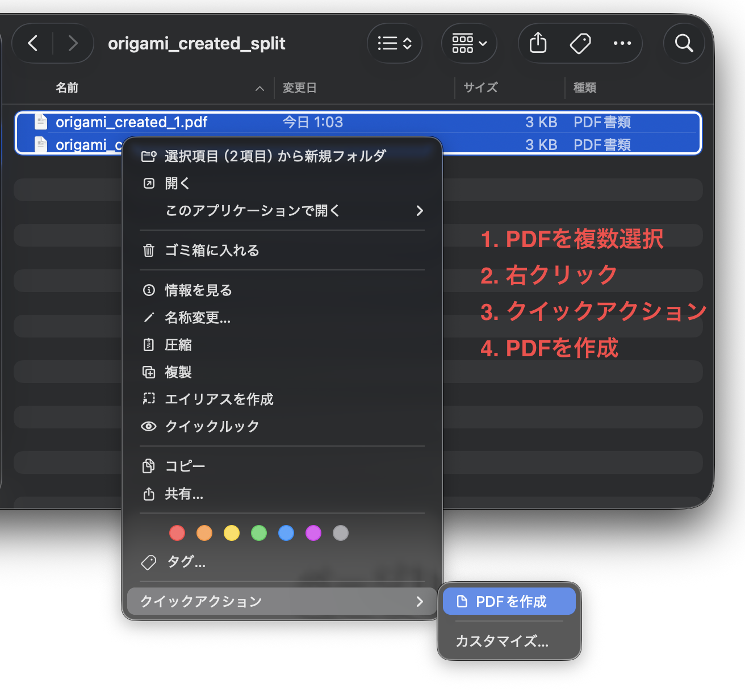Select PDFを作成 in the submenu

coord(509,601)
